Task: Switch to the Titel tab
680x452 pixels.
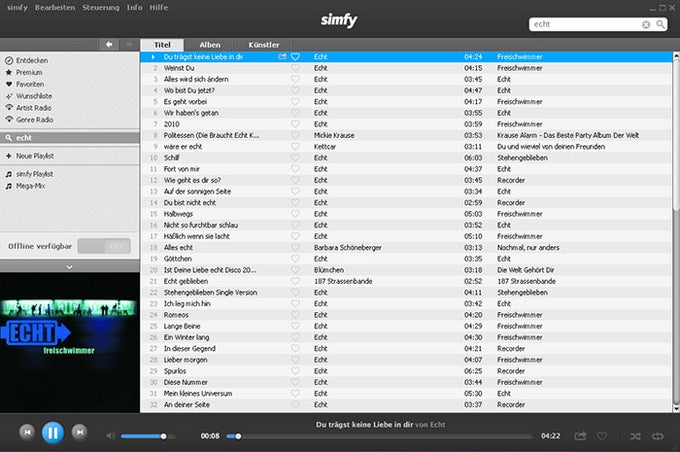Action: pos(162,45)
